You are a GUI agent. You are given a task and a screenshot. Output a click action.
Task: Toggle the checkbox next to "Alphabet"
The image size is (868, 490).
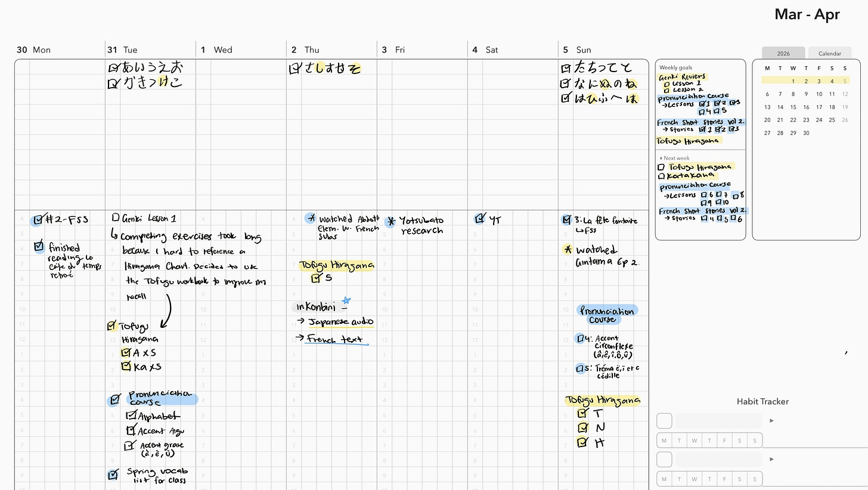(x=132, y=415)
